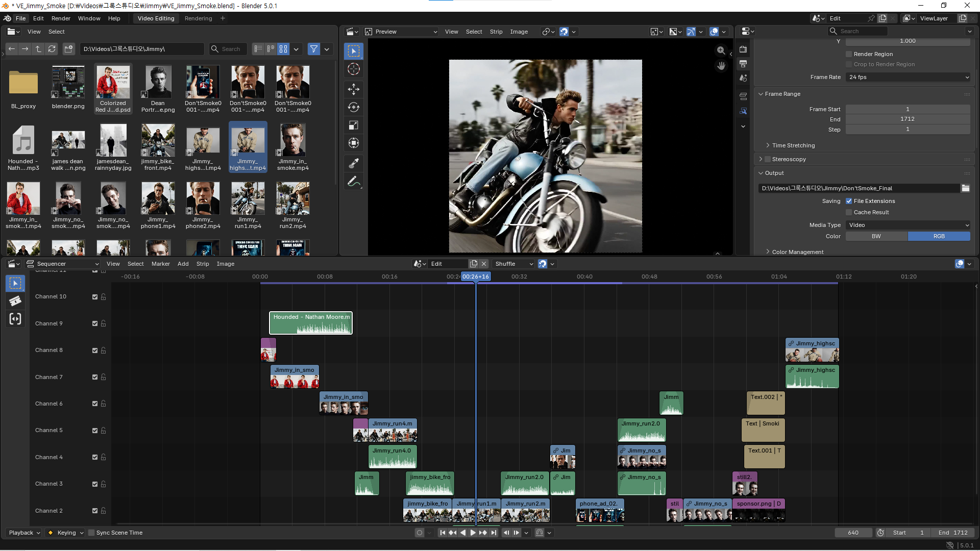The height and width of the screenshot is (551, 980).
Task: Click the frame Step value field
Action: coord(908,129)
